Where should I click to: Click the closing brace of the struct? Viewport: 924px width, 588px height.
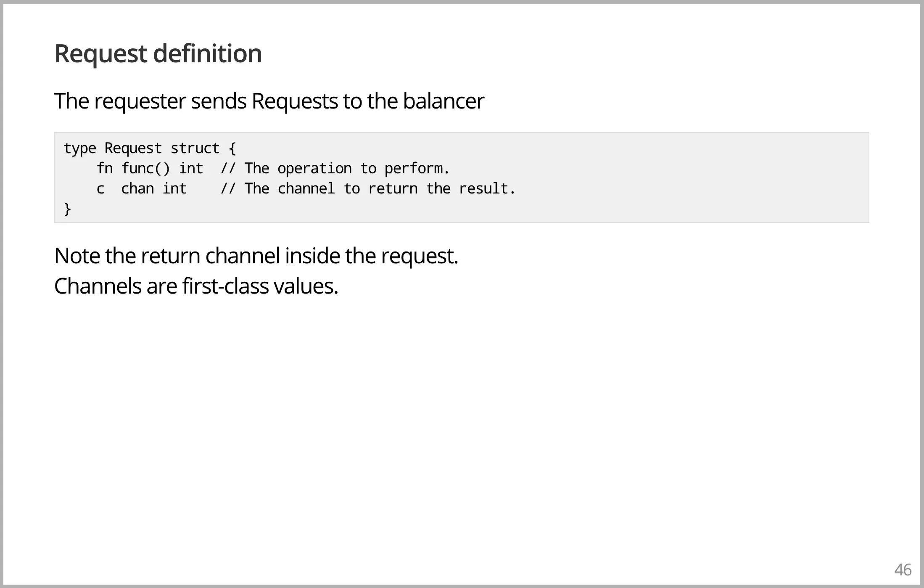coord(67,209)
